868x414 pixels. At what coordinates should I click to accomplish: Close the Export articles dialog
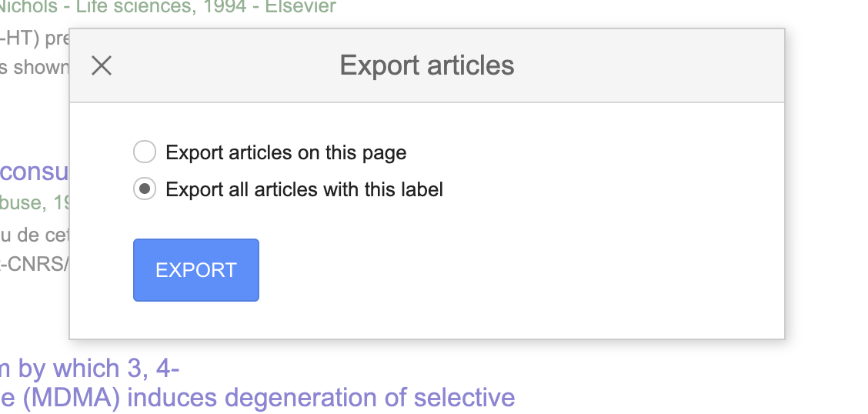point(102,65)
